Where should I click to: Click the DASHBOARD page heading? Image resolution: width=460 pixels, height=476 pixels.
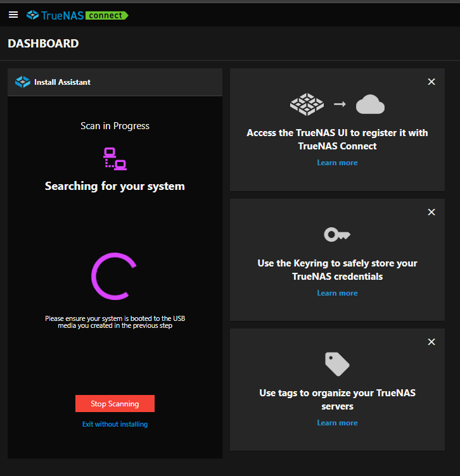click(x=43, y=44)
